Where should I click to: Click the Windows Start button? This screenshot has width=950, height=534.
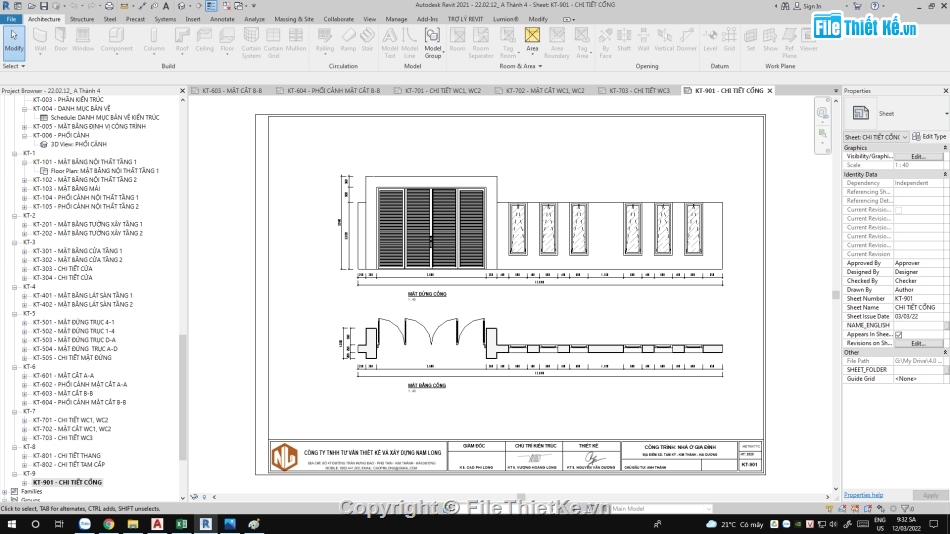point(12,524)
